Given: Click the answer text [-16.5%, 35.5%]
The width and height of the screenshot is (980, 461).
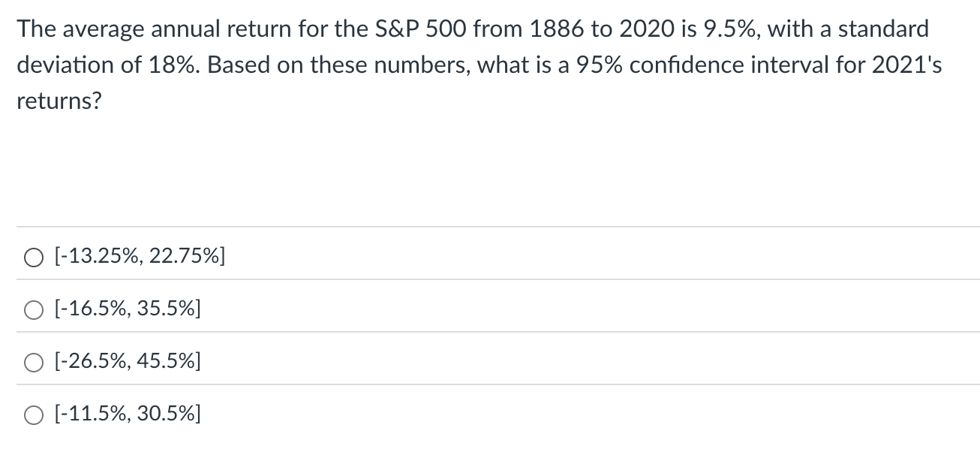Looking at the screenshot, I should click(126, 309).
